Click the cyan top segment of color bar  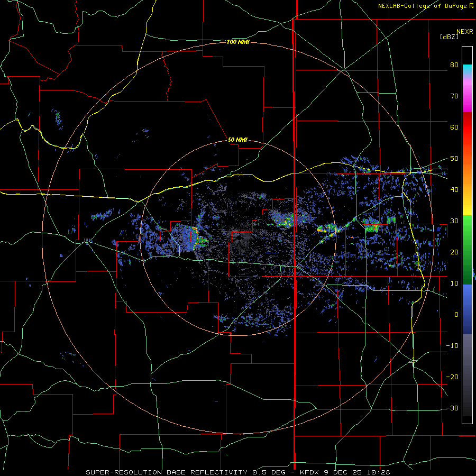pos(467,69)
